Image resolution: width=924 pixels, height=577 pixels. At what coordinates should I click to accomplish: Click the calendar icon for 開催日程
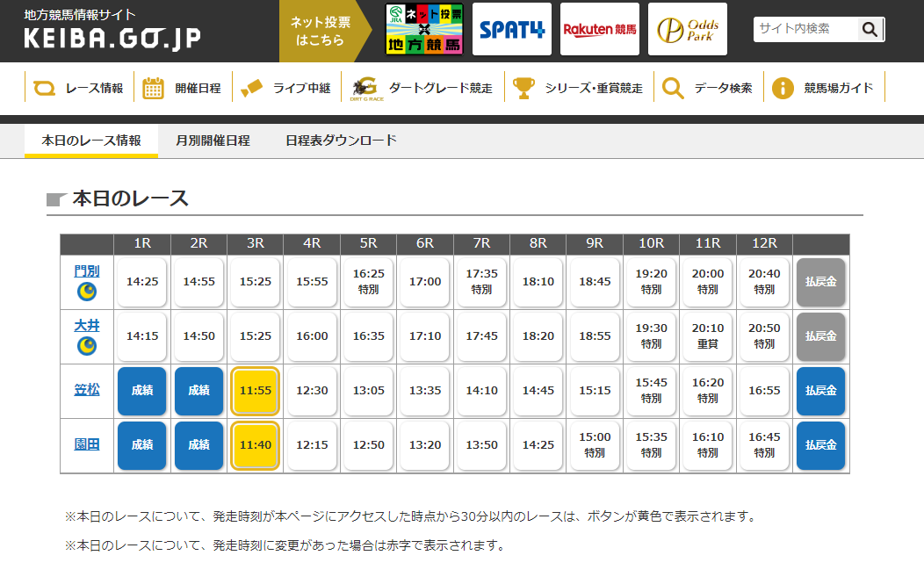(x=154, y=88)
